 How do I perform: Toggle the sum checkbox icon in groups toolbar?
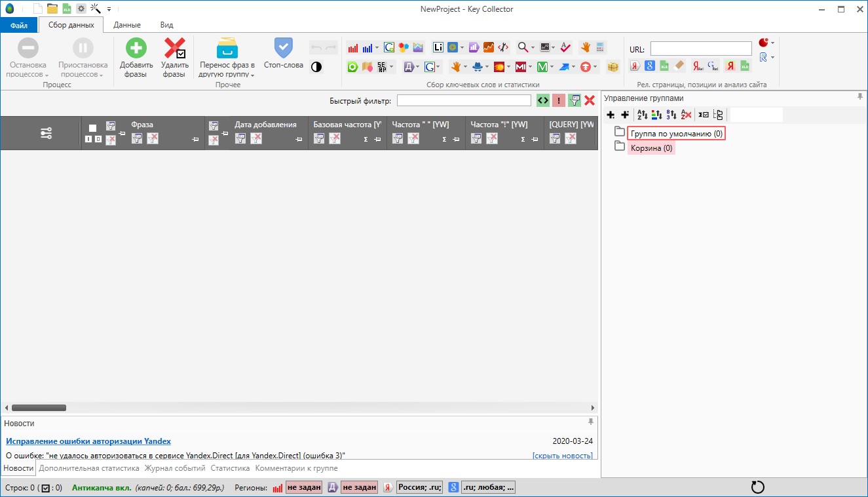pyautogui.click(x=703, y=115)
